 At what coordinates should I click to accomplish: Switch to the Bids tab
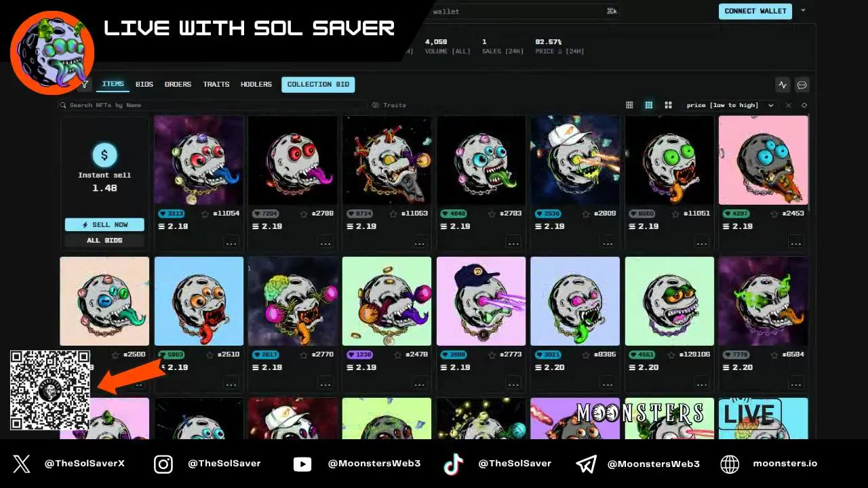144,85
